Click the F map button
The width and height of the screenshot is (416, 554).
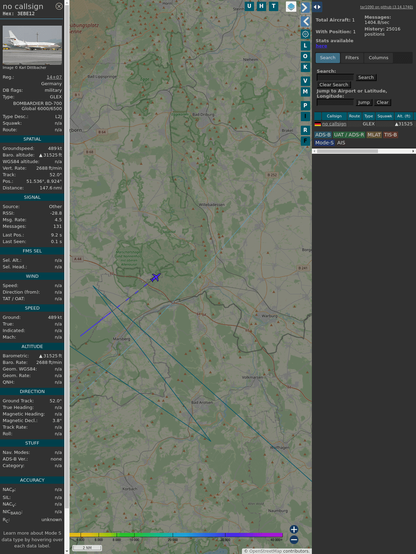point(305,141)
